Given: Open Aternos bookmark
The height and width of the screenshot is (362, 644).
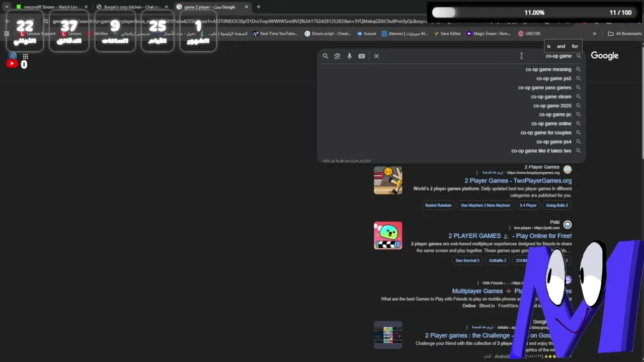Looking at the screenshot, I should tap(405, 34).
